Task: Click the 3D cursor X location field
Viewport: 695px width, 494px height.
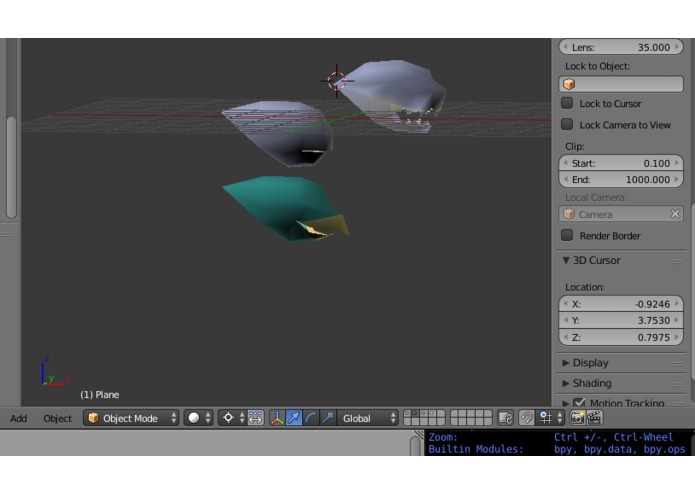Action: [x=621, y=304]
